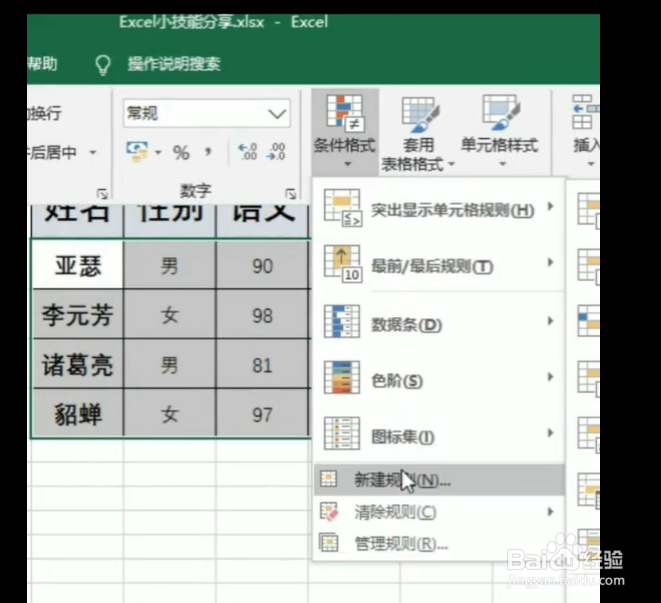Viewport: 661px width, 603px height.
Task: Open Cell Styles (单元格样式) gallery
Action: click(500, 131)
